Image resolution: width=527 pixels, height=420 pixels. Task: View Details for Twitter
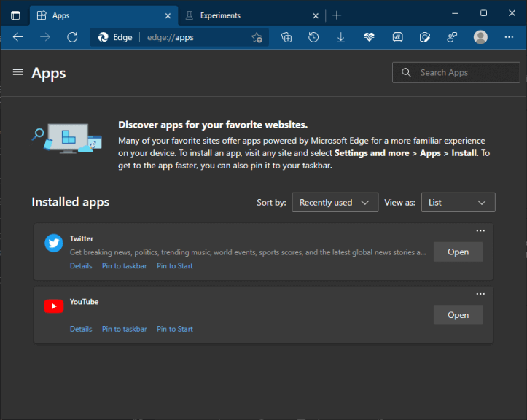81,266
